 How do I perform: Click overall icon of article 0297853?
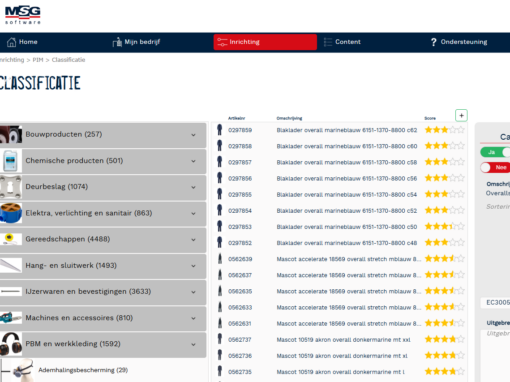[219, 226]
